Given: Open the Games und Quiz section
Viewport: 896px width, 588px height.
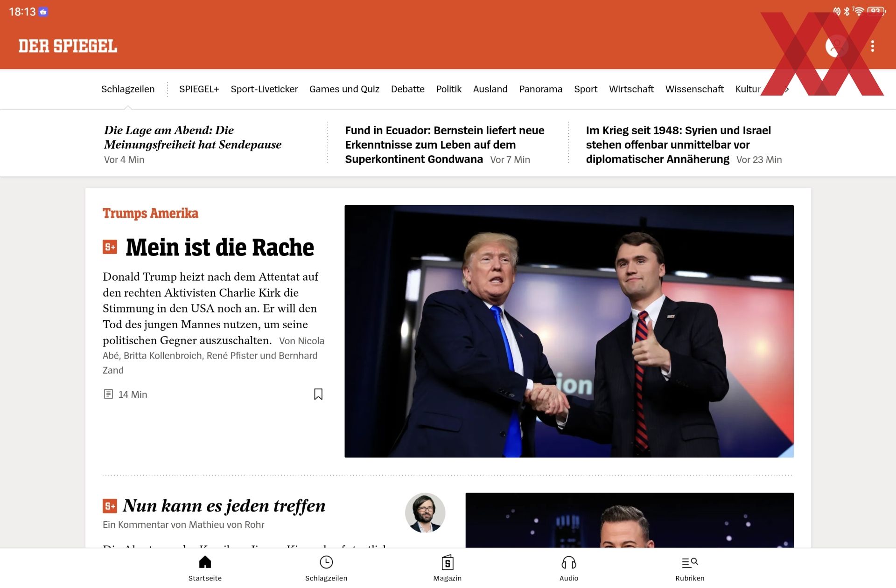Looking at the screenshot, I should 344,89.
